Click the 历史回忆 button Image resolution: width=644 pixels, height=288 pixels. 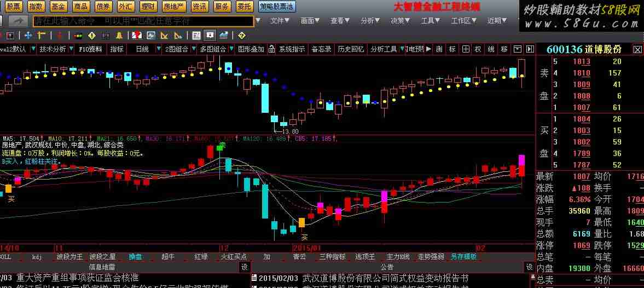pos(351,49)
